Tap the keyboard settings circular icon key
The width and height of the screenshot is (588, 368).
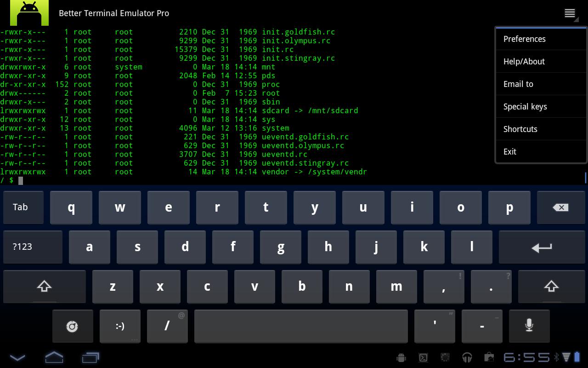(73, 326)
